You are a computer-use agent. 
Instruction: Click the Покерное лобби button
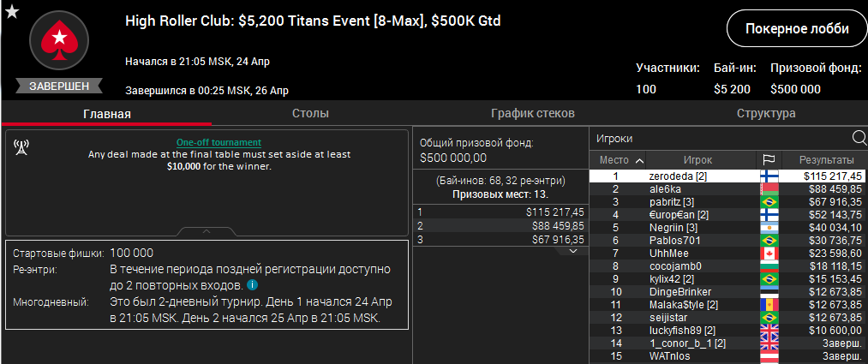[x=797, y=29]
